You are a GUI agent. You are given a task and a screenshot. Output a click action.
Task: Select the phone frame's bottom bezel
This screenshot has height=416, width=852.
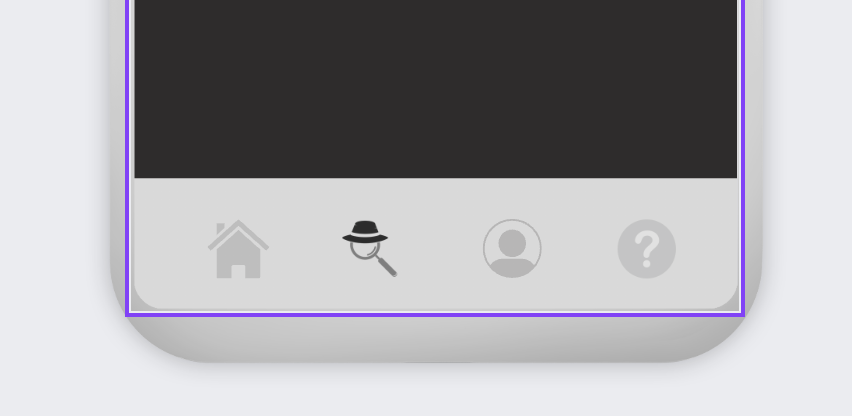point(435,339)
